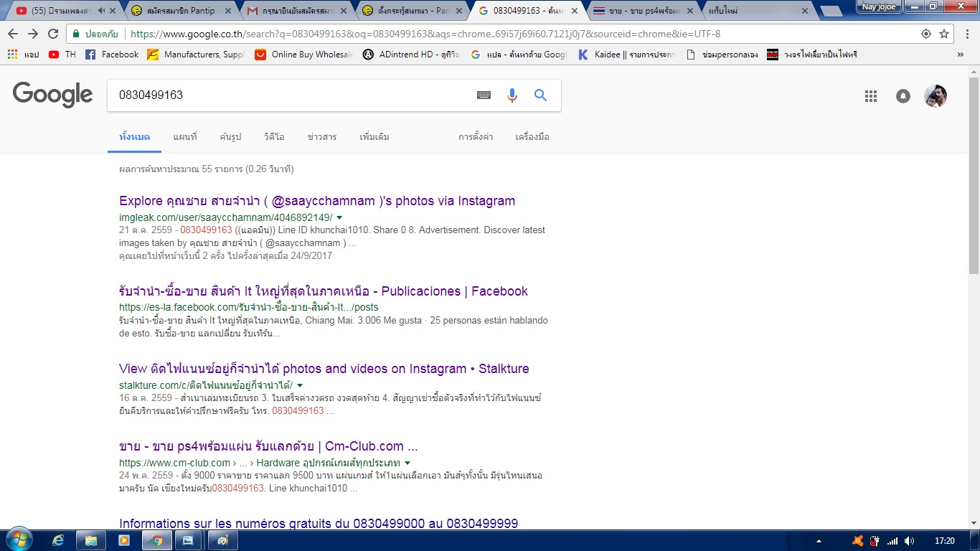
Task: Open the orange Avast tray icon
Action: coord(858,541)
